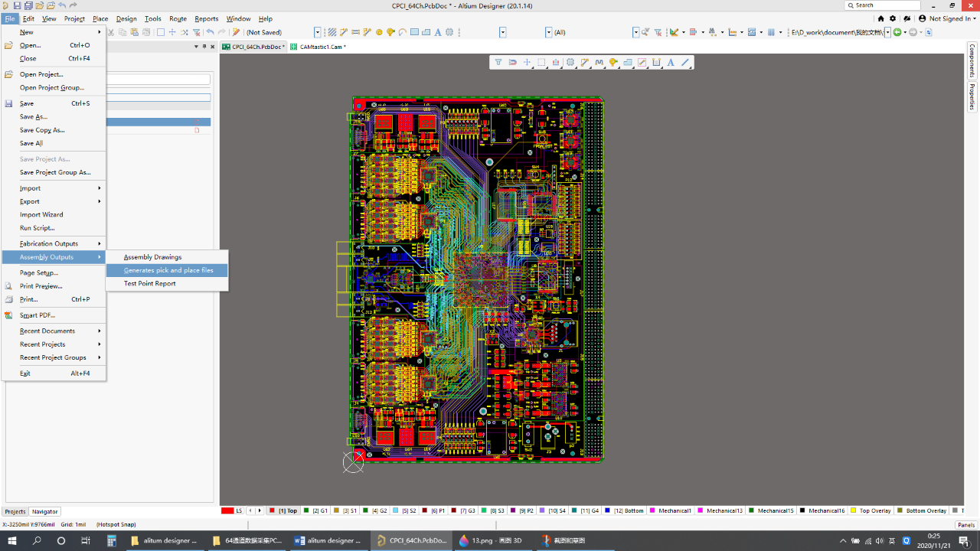The height and width of the screenshot is (551, 980).
Task: Click interactive routing icon in active bar
Action: click(x=585, y=63)
